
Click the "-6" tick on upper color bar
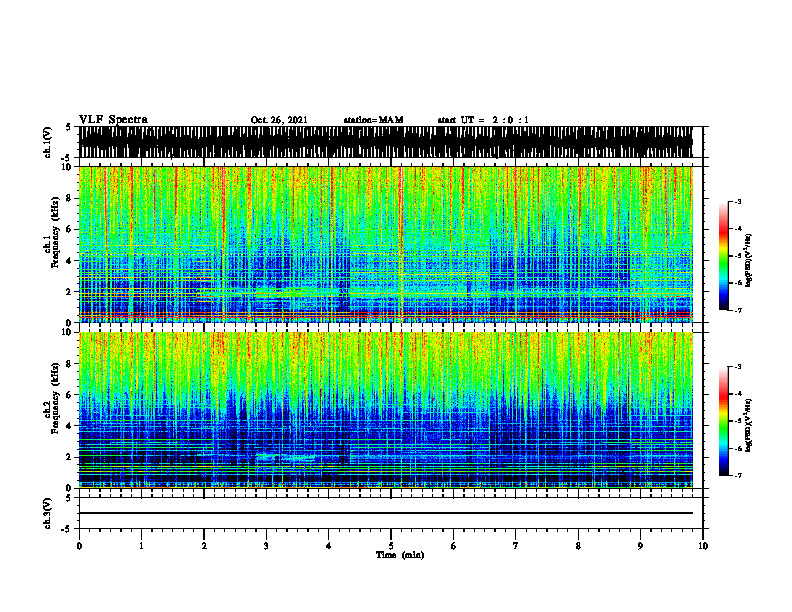[x=738, y=283]
